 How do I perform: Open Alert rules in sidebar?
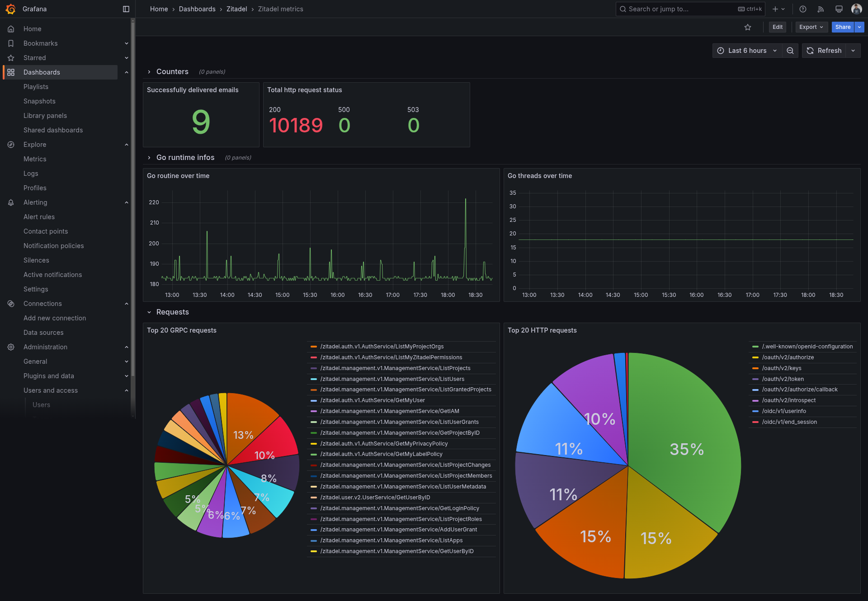[39, 217]
